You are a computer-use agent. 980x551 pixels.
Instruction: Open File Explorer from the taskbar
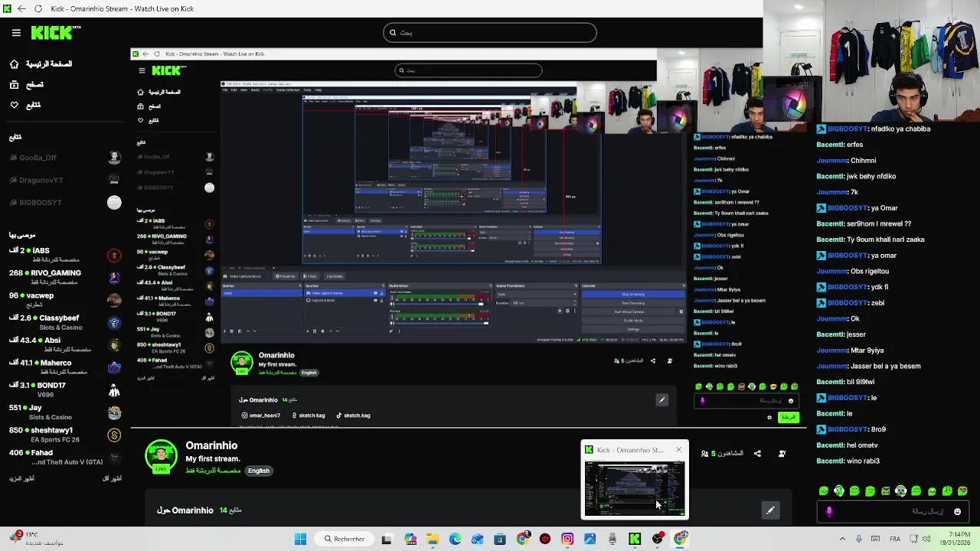(433, 539)
